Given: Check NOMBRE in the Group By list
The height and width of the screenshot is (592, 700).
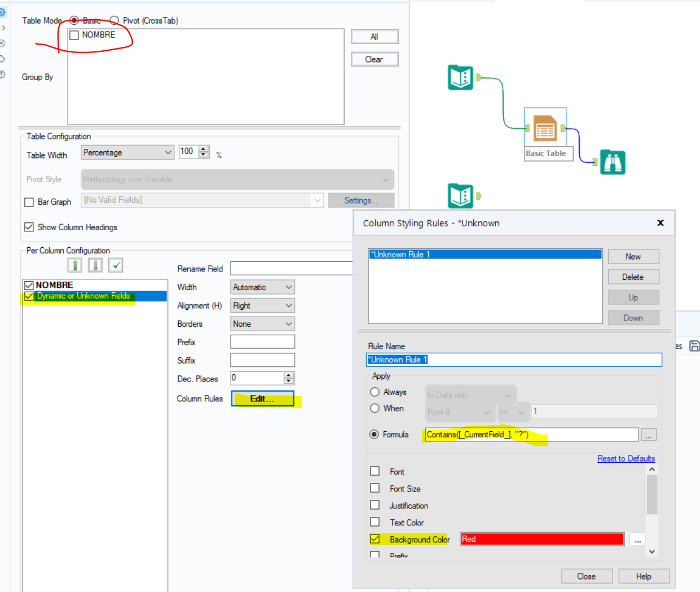Looking at the screenshot, I should tap(74, 35).
